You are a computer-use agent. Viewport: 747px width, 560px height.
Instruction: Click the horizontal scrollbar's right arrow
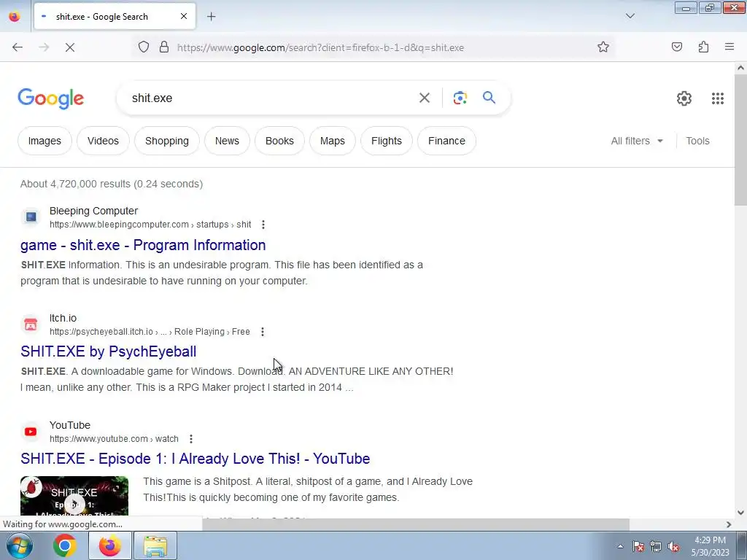pos(729,524)
